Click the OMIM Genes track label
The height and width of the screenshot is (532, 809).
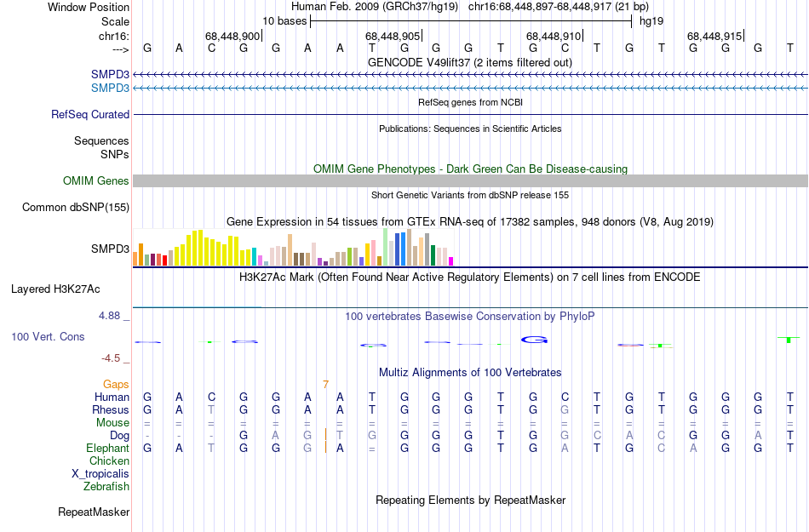click(x=95, y=181)
